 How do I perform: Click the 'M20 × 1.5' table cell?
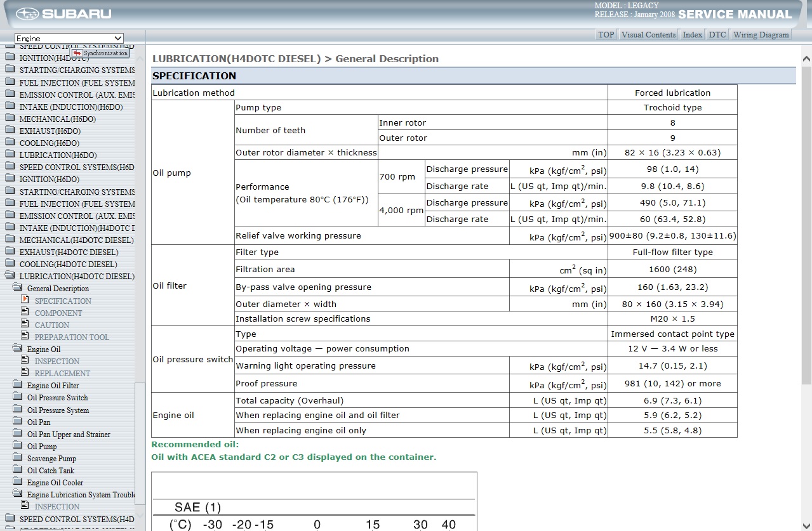pos(672,319)
